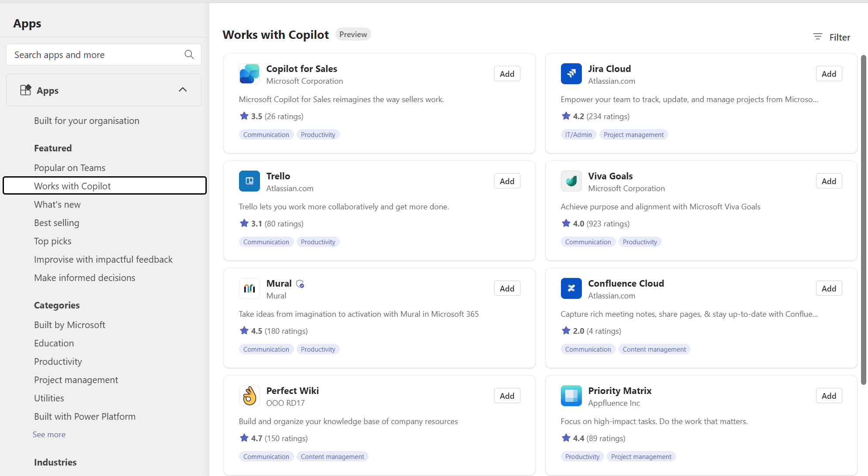Add Copilot for Sales app
This screenshot has height=476, width=868.
(x=507, y=74)
